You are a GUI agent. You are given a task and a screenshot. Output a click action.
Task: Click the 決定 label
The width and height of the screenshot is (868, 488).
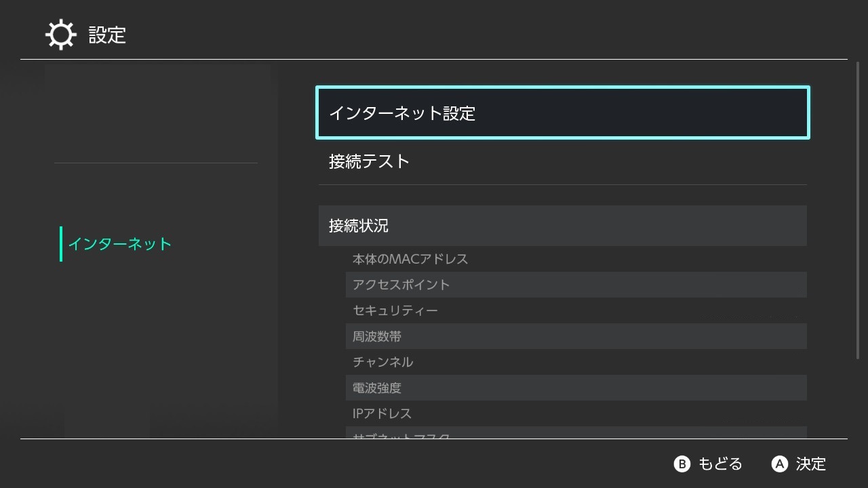[811, 464]
